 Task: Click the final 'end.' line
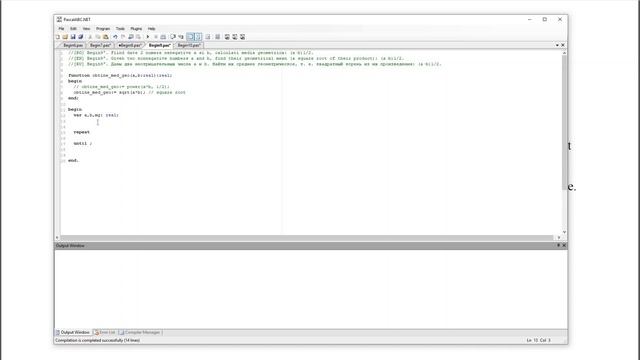pos(73,160)
